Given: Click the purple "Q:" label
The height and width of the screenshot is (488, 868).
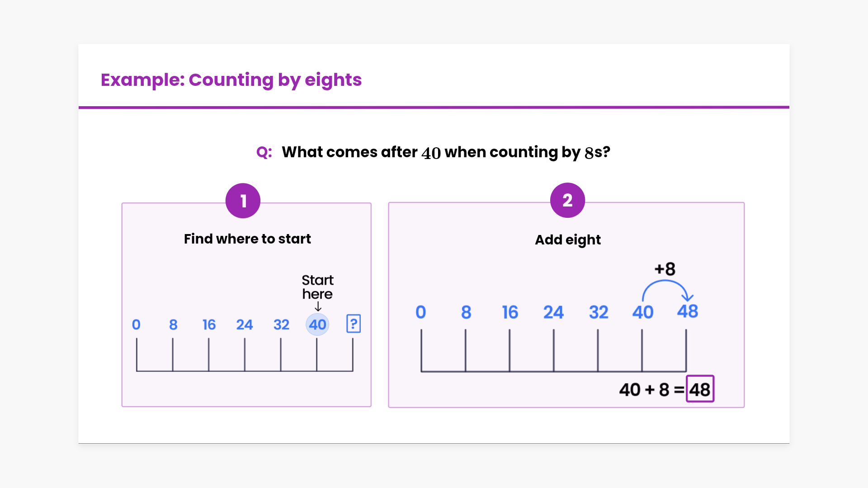Looking at the screenshot, I should coord(264,152).
